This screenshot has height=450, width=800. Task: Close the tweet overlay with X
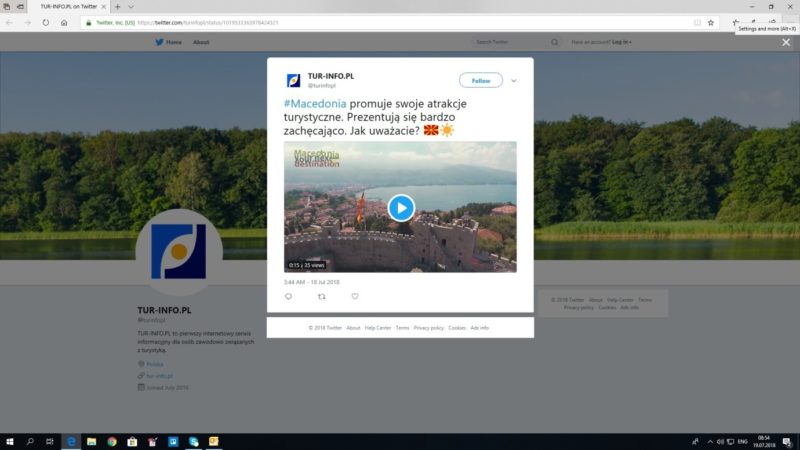click(786, 42)
